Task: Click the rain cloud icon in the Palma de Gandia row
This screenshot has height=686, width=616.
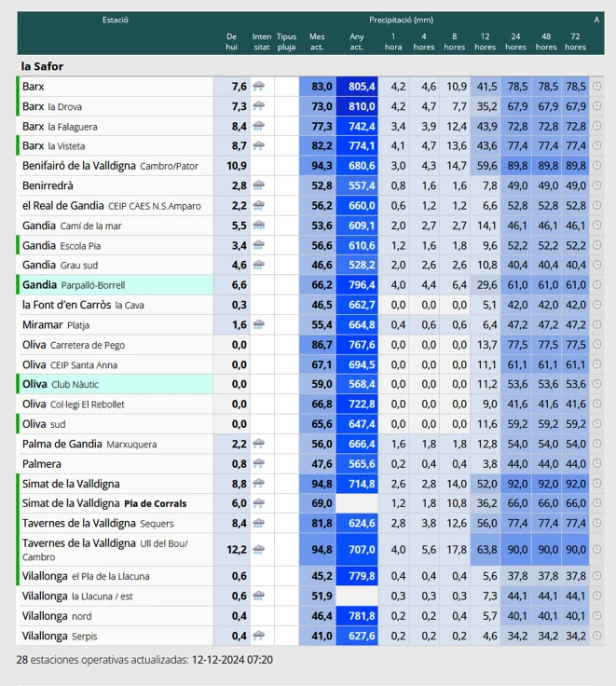Action: [x=259, y=444]
